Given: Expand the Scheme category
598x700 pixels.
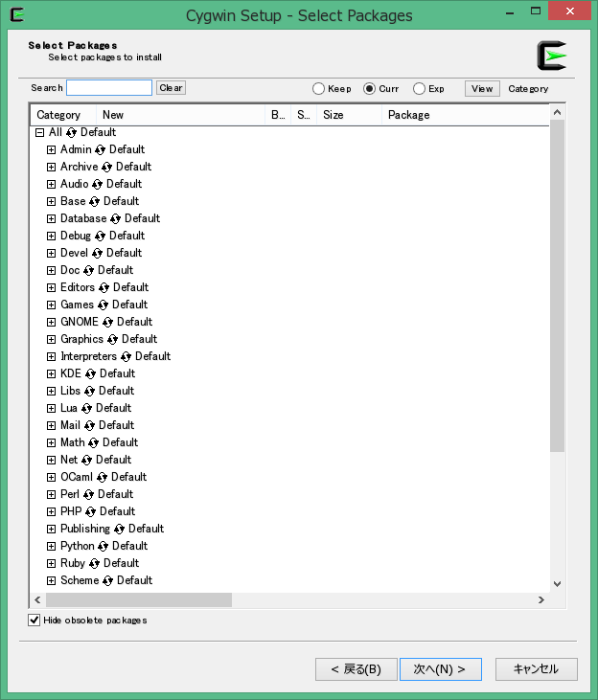Looking at the screenshot, I should (52, 581).
